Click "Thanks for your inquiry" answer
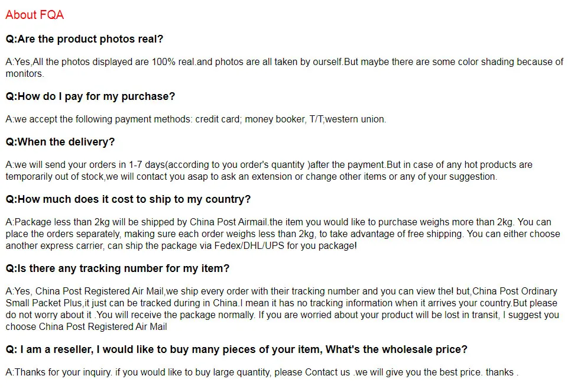The height and width of the screenshot is (392, 574). (x=262, y=372)
